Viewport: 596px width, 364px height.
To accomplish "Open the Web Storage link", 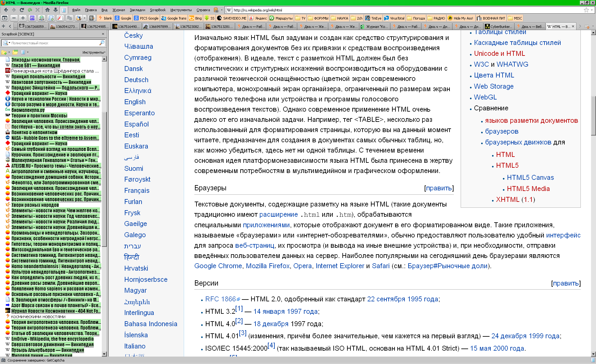I will point(494,86).
